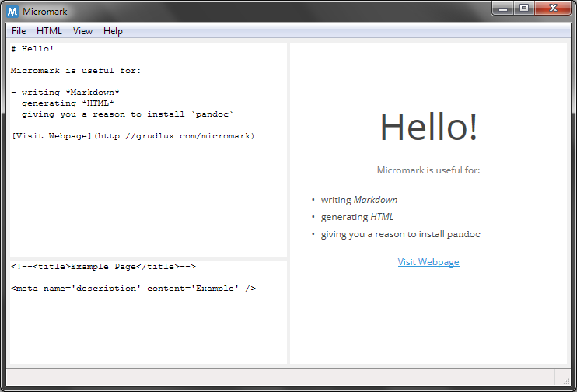Click the Visit Webpage link in preview
The height and width of the screenshot is (392, 577).
(x=428, y=262)
